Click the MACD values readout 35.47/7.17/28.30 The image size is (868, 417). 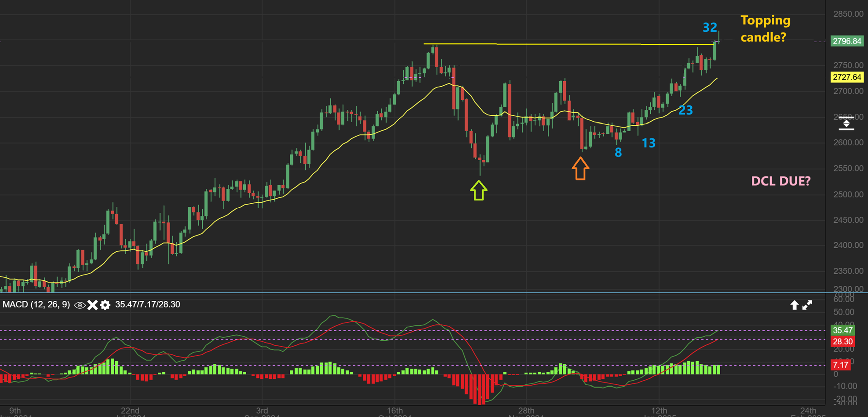pos(147,304)
